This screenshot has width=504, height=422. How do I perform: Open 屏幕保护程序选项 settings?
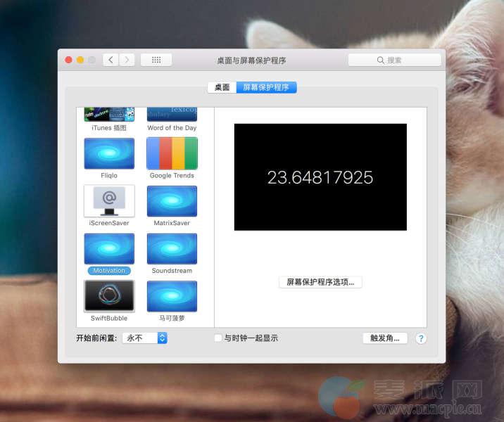(x=320, y=282)
